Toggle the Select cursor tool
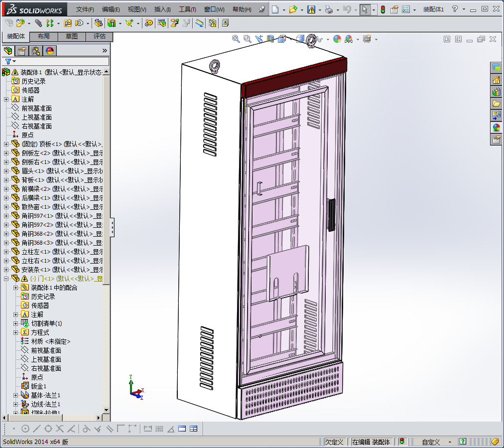 (365, 9)
